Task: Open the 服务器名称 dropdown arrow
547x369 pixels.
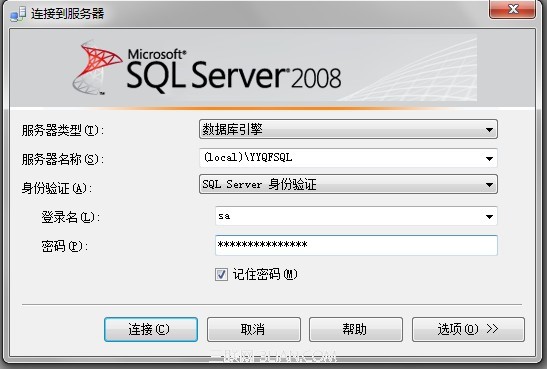Action: pyautogui.click(x=489, y=159)
